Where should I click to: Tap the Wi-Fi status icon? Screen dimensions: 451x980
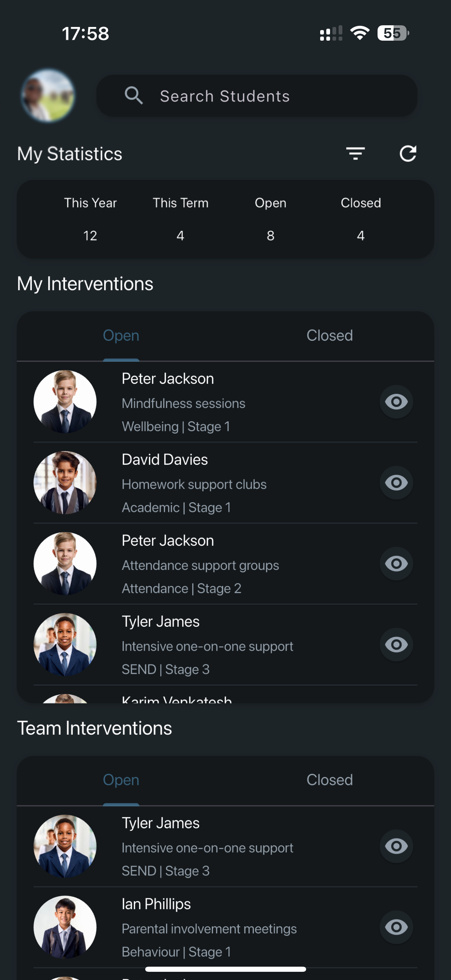click(x=360, y=33)
